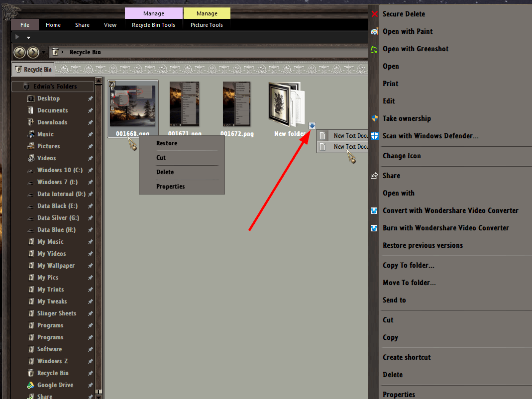Screen dimensions: 532x399
Task: Click the Take ownership shield icon
Action: (374, 118)
